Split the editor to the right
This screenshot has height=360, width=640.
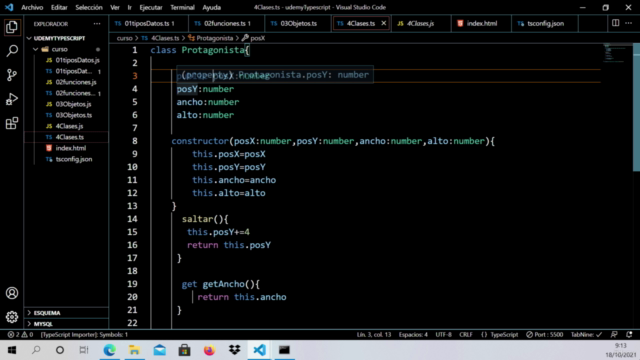pos(615,23)
